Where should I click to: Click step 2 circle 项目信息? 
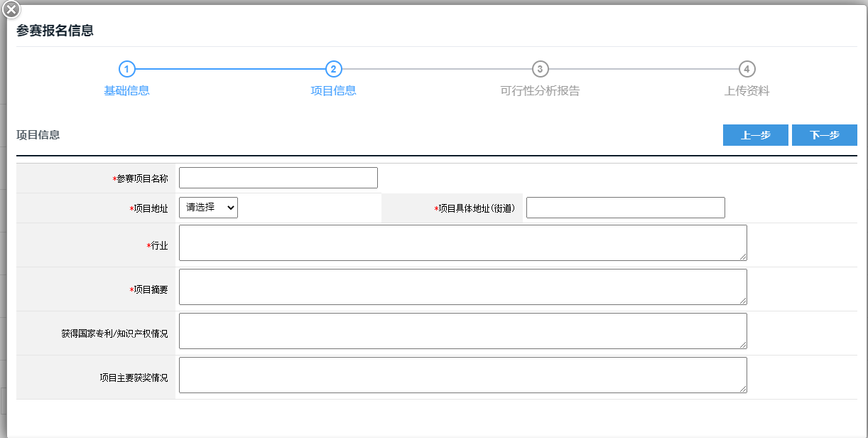[333, 69]
